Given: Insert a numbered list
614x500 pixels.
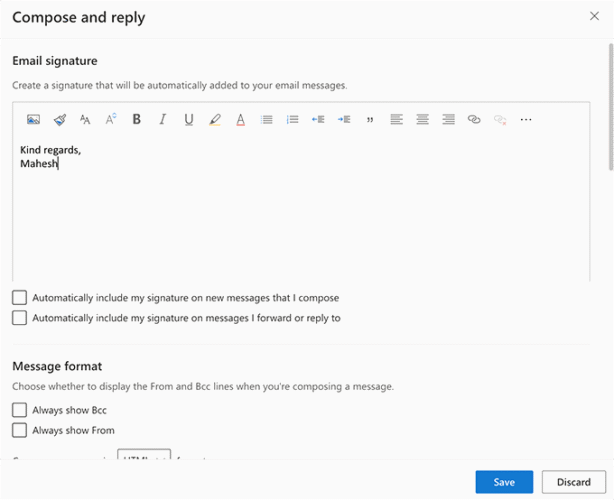Looking at the screenshot, I should point(293,120).
